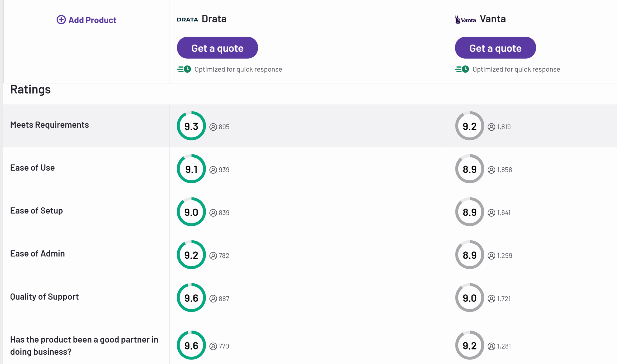Click the Ease of Use row label
617x364 pixels.
(x=33, y=167)
